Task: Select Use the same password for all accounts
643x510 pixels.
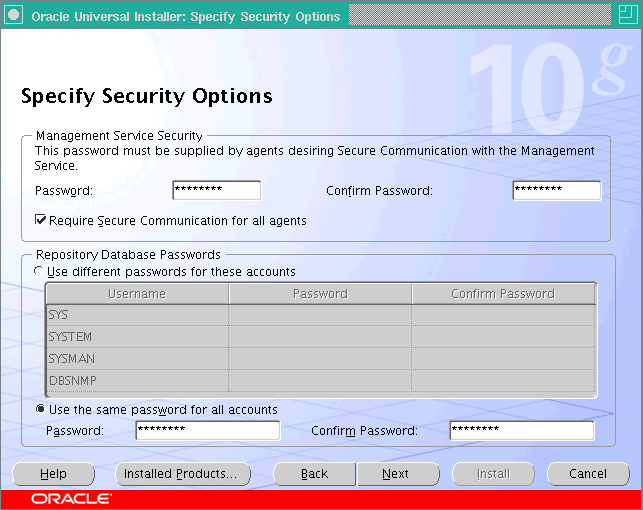Action: (40, 409)
